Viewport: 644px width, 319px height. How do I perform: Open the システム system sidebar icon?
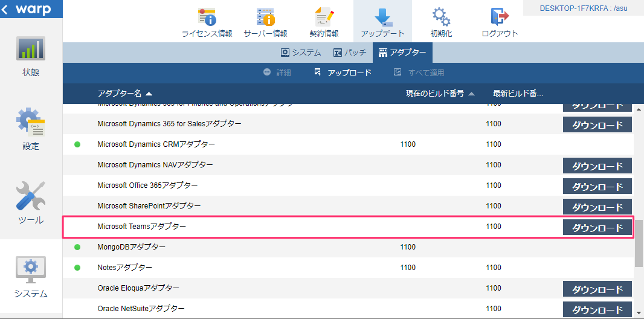pyautogui.click(x=31, y=269)
